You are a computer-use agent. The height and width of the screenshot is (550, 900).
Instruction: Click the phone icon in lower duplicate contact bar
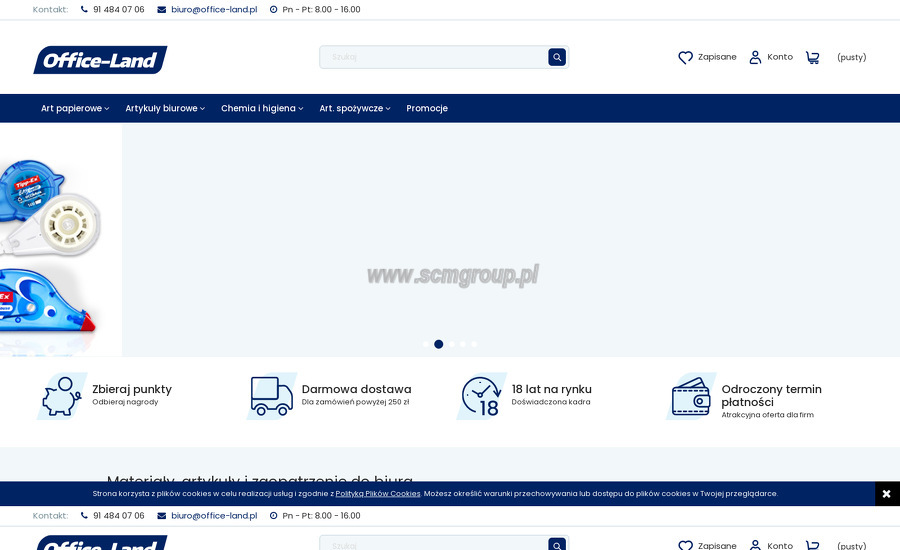pyautogui.click(x=84, y=516)
